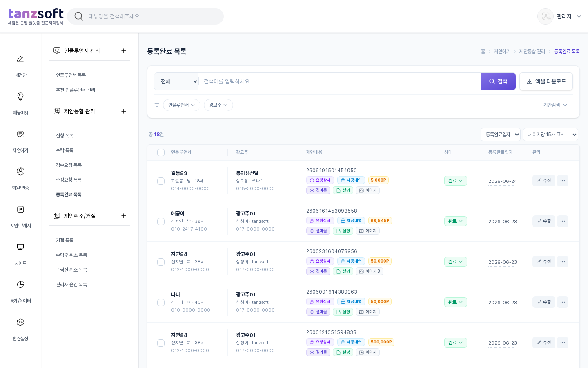The width and height of the screenshot is (588, 368).
Task: Click the plus icon beside 제안취소/거절
Action: click(x=124, y=216)
